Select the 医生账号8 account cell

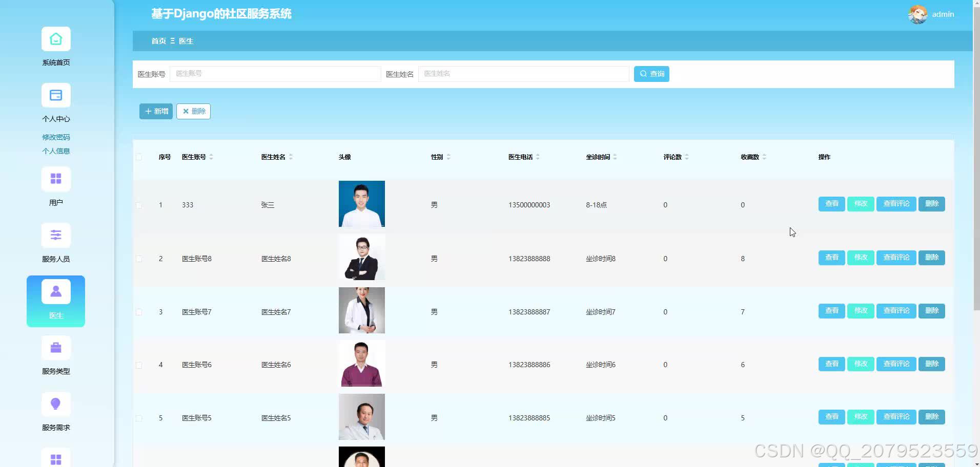click(x=197, y=259)
